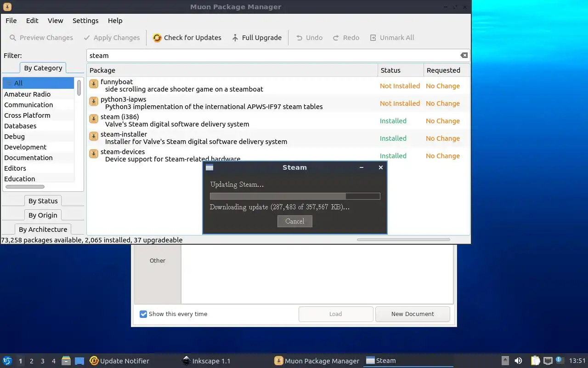This screenshot has height=368, width=588.
Task: Click the Undo arrow in the toolbar
Action: 300,38
